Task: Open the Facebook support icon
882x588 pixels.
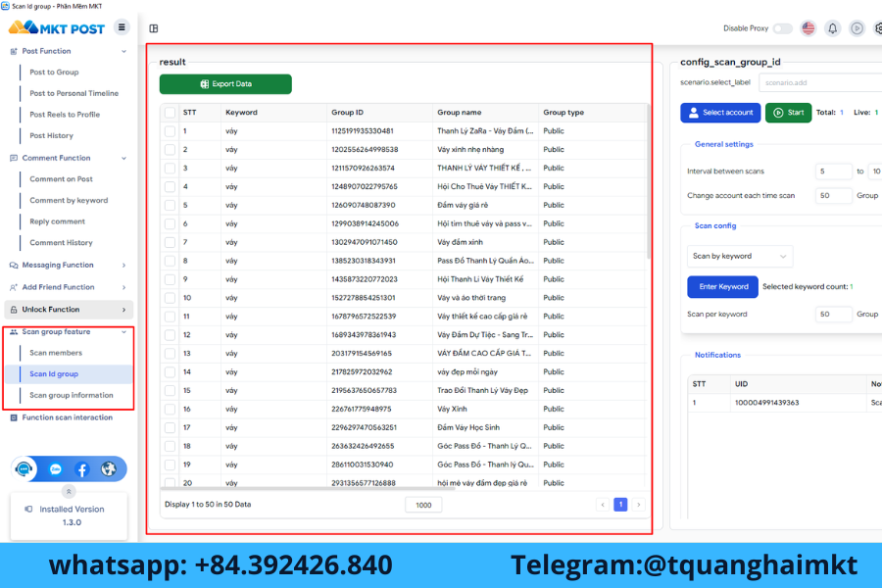Action: pyautogui.click(x=82, y=468)
